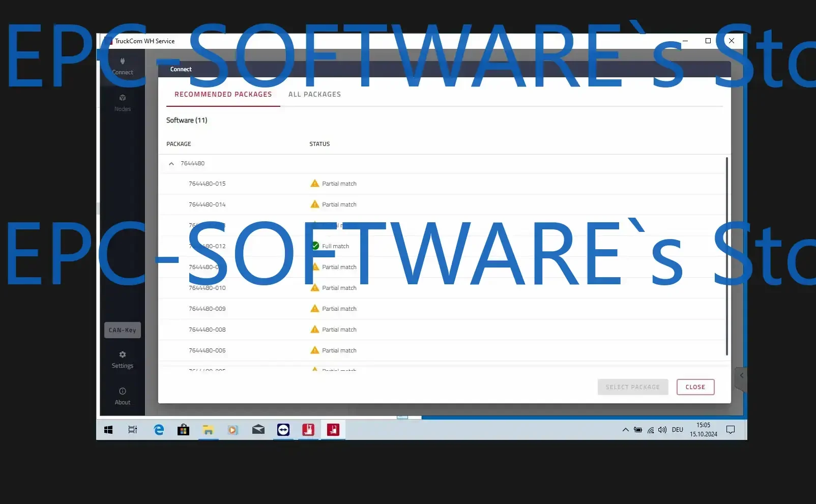The image size is (816, 504).
Task: Maximize the TruckCom WH Service window
Action: click(708, 41)
